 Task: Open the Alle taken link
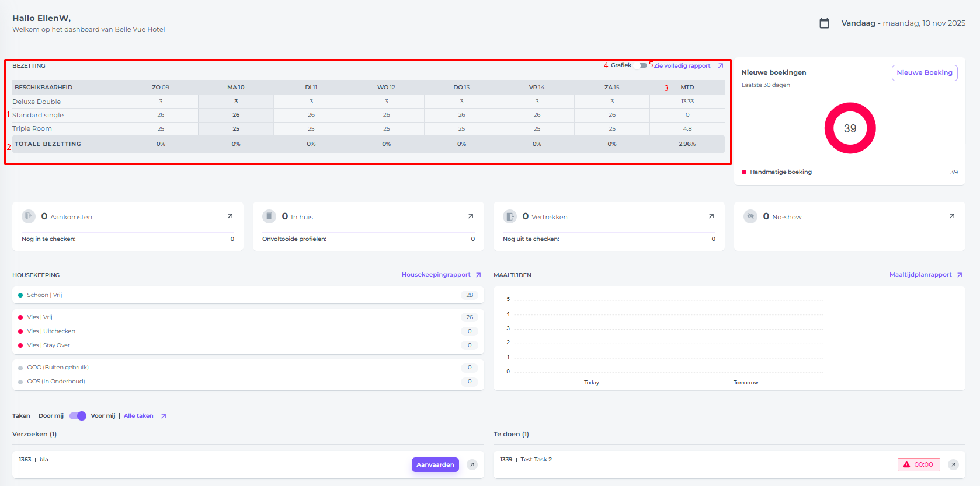(138, 416)
